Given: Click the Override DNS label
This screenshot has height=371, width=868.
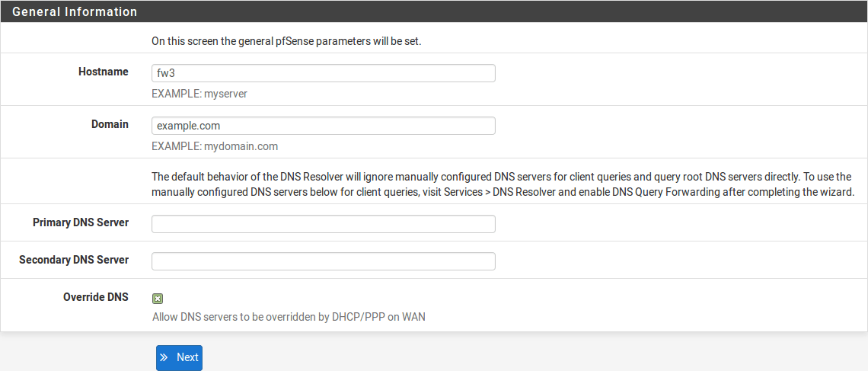Looking at the screenshot, I should point(96,297).
